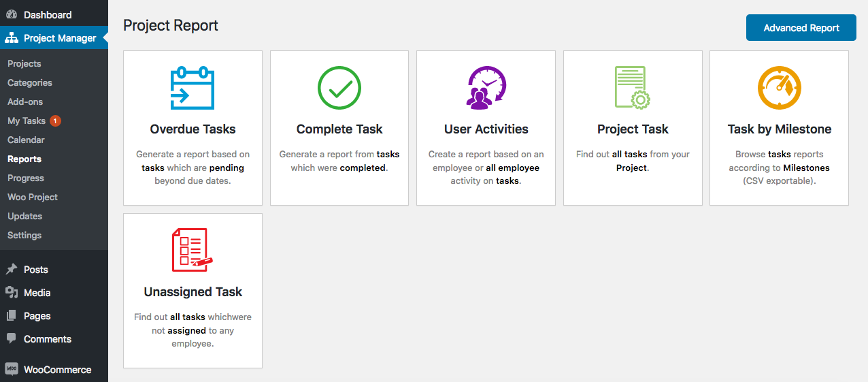Open the Advanced Report page
Image resolution: width=868 pixels, height=382 pixels.
pos(801,28)
